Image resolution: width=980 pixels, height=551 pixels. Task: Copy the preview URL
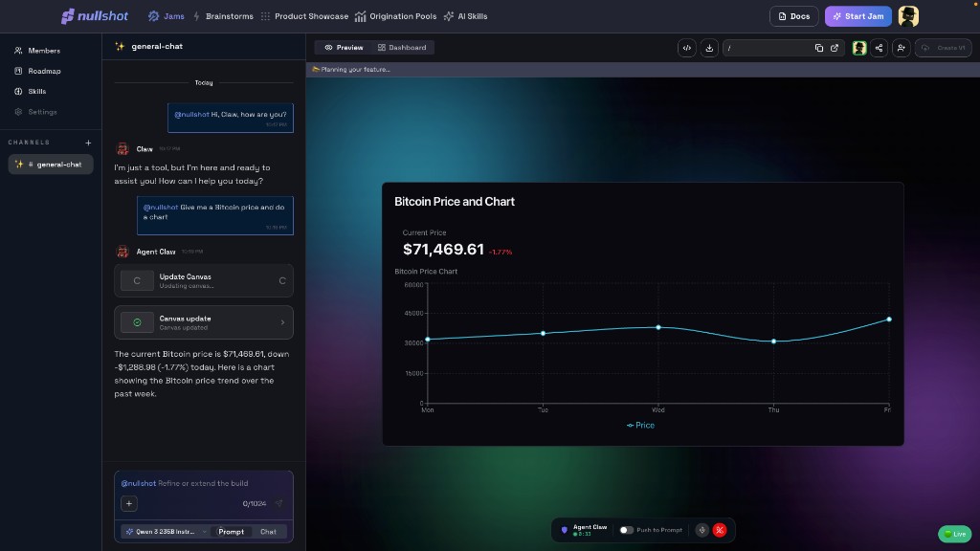pyautogui.click(x=819, y=48)
